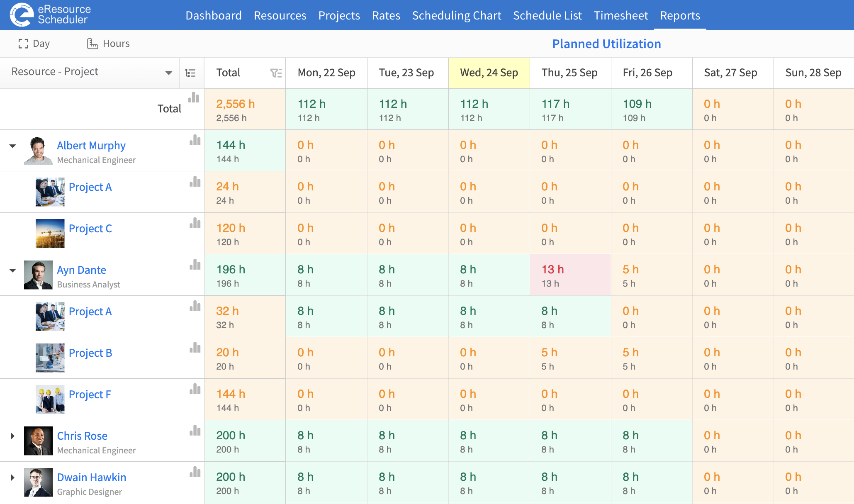Expand Dwain Hawkin's project rows
854x504 pixels.
[12, 477]
